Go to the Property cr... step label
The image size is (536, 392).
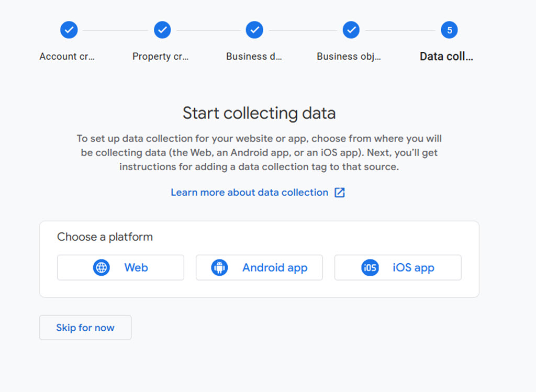pos(160,57)
